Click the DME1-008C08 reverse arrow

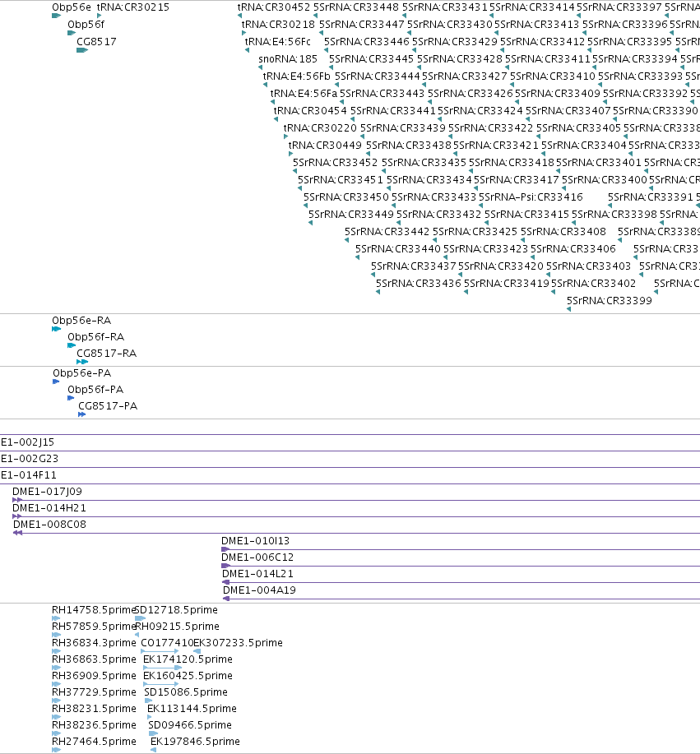(x=18, y=533)
